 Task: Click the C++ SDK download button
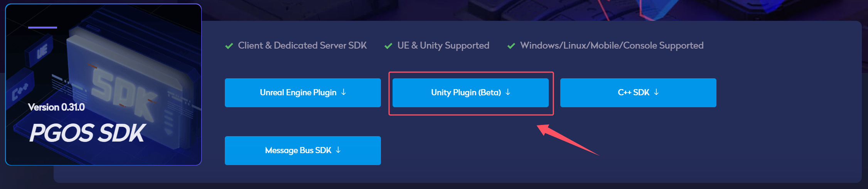(x=638, y=93)
